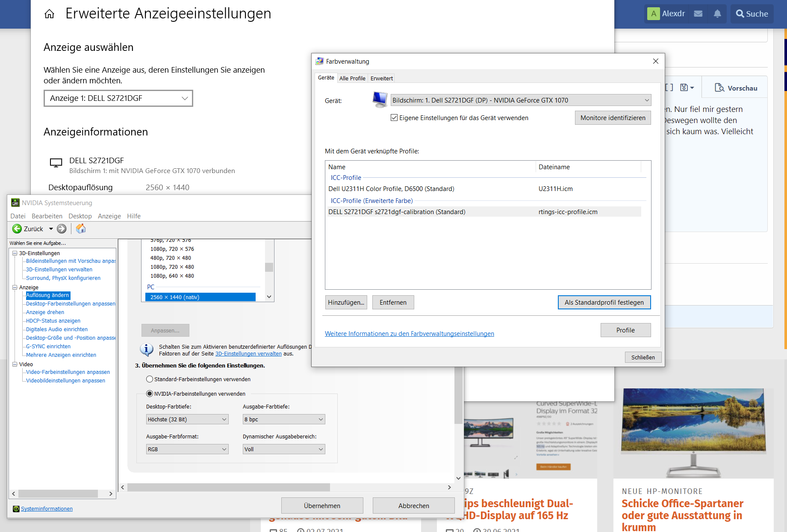
Task: Click Monitore identifizieren button
Action: (x=613, y=118)
